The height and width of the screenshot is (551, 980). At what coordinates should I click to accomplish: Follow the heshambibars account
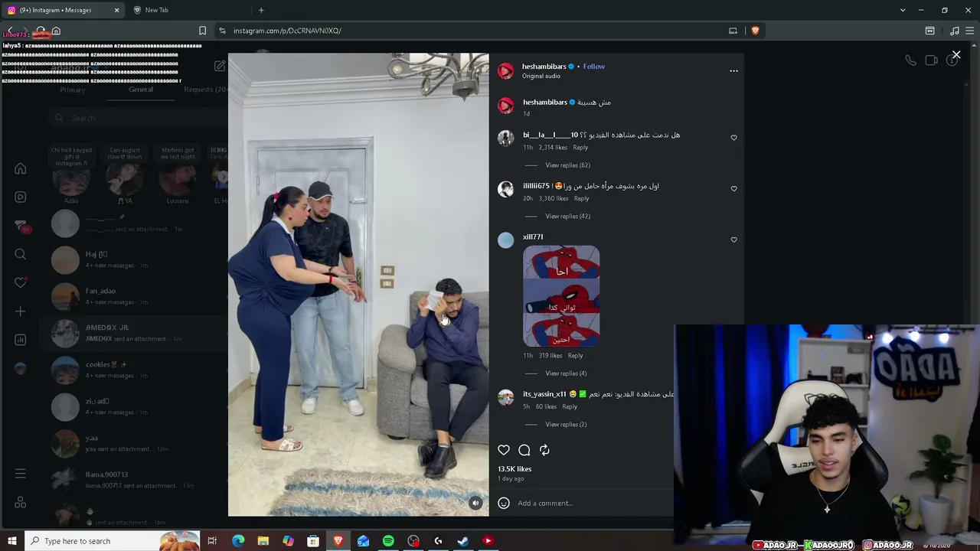click(594, 67)
